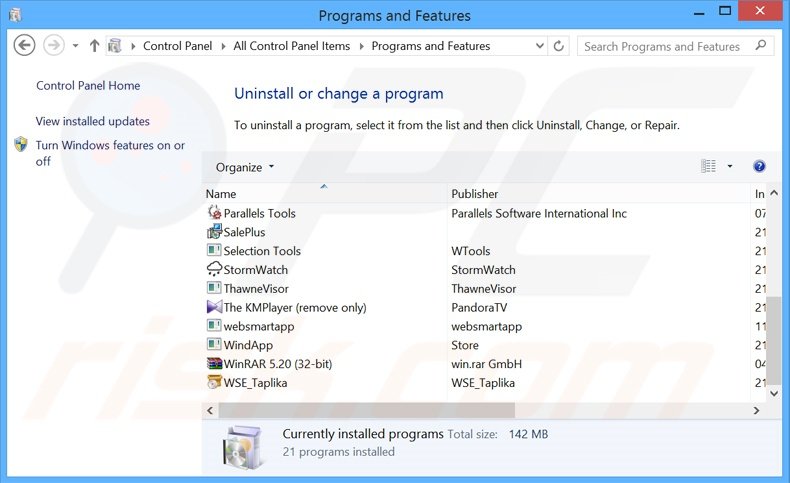
Task: Click horizontal scrollbar left arrow
Action: click(210, 410)
